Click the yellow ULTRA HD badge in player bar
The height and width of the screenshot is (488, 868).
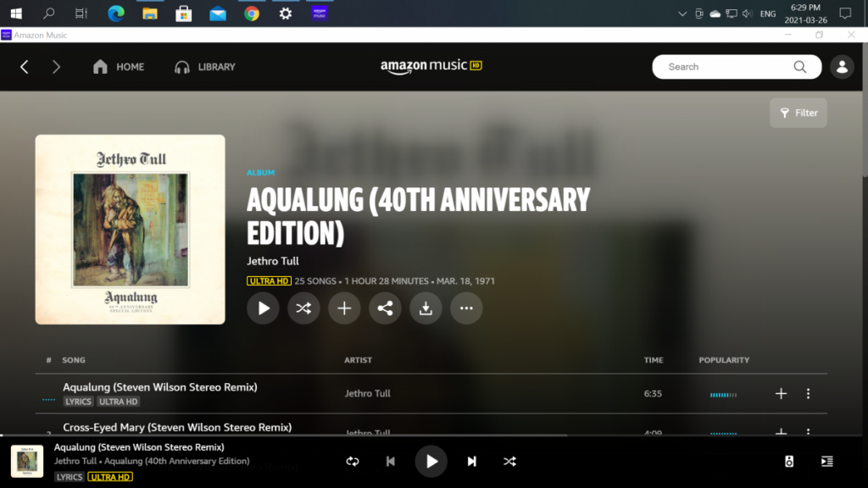pyautogui.click(x=110, y=477)
